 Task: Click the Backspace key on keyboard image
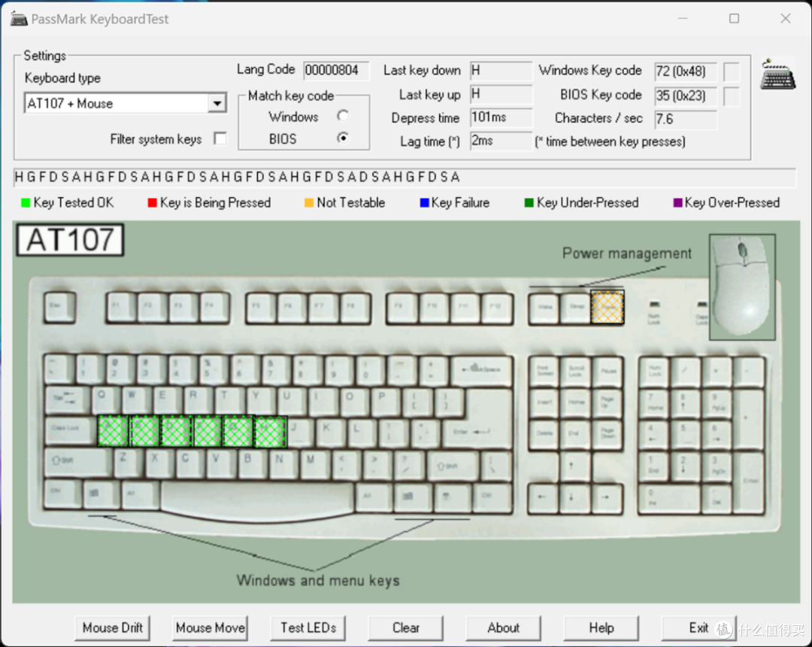coord(482,370)
